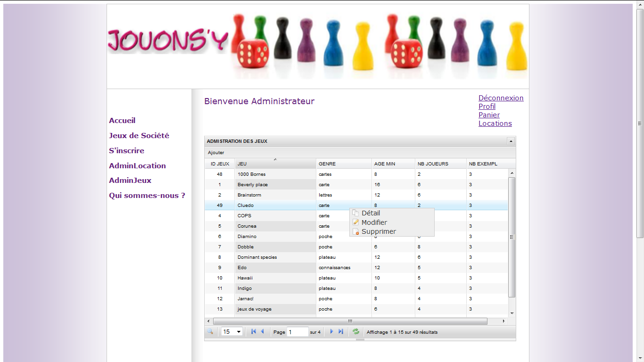Collapse the Admistration des jeux panel
Image resolution: width=644 pixels, height=362 pixels.
point(511,141)
